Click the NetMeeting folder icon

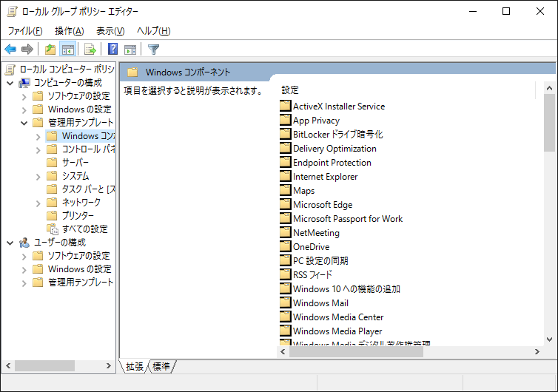coord(286,232)
